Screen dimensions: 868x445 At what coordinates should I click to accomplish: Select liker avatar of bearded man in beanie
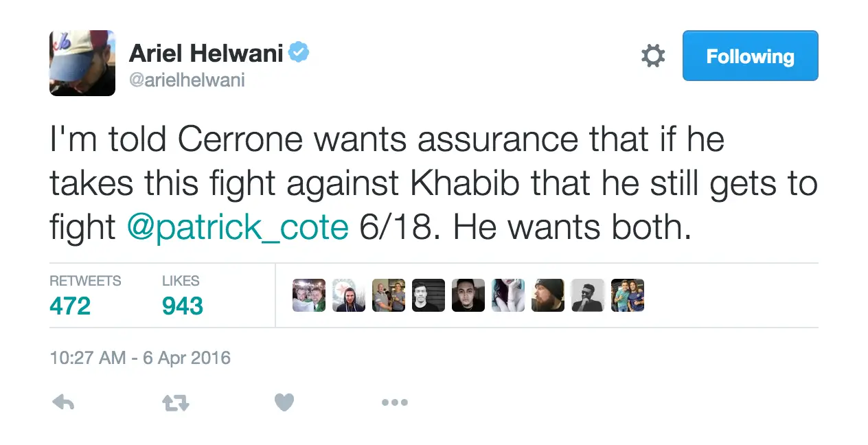coord(548,295)
